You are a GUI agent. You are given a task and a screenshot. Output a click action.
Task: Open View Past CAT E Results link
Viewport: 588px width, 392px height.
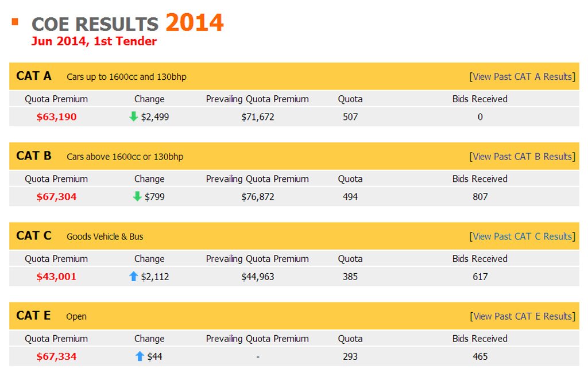523,316
